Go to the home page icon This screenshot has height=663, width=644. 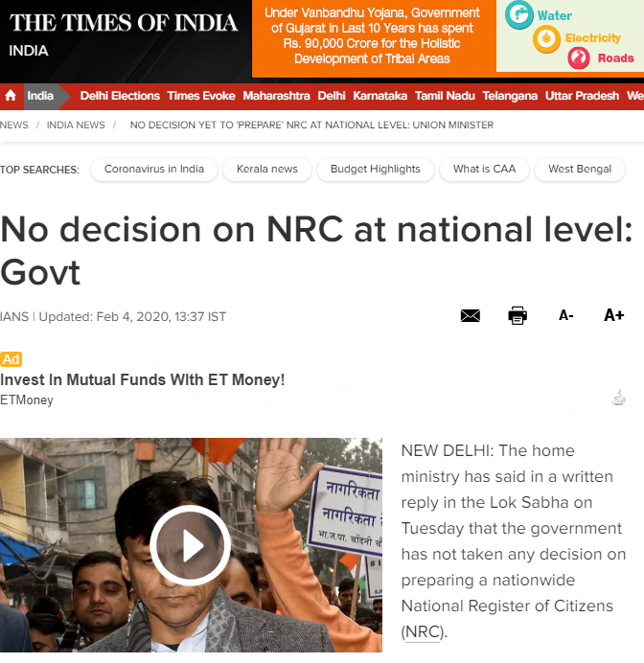pos(11,96)
